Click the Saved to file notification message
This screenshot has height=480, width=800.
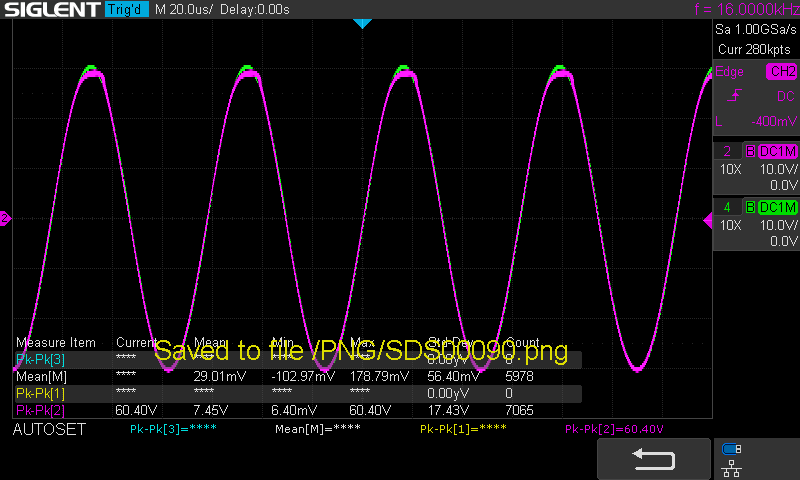pos(361,350)
